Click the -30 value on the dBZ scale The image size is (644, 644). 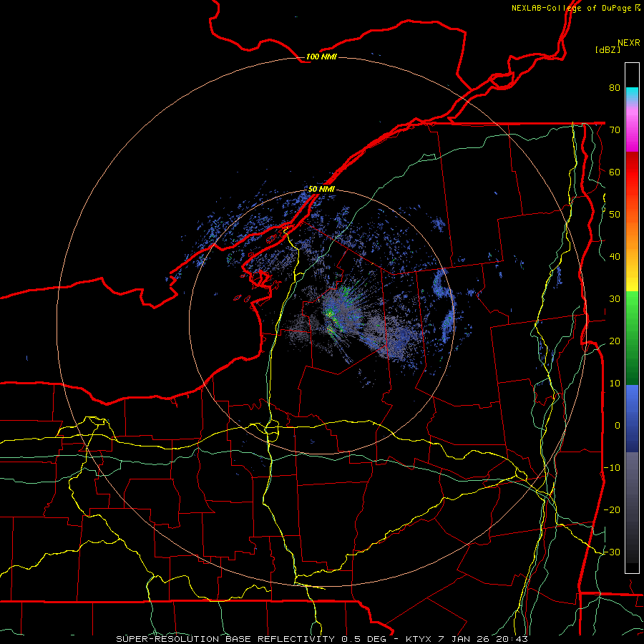click(x=612, y=552)
